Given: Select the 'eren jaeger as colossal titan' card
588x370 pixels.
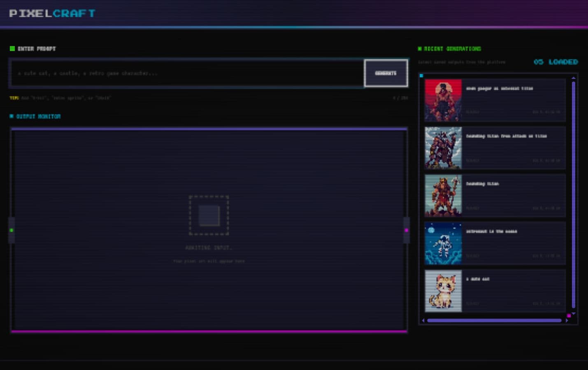Looking at the screenshot, I should tap(495, 100).
